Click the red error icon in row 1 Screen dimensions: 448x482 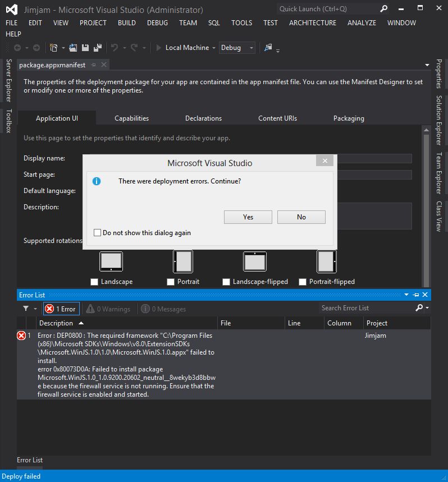(21, 336)
